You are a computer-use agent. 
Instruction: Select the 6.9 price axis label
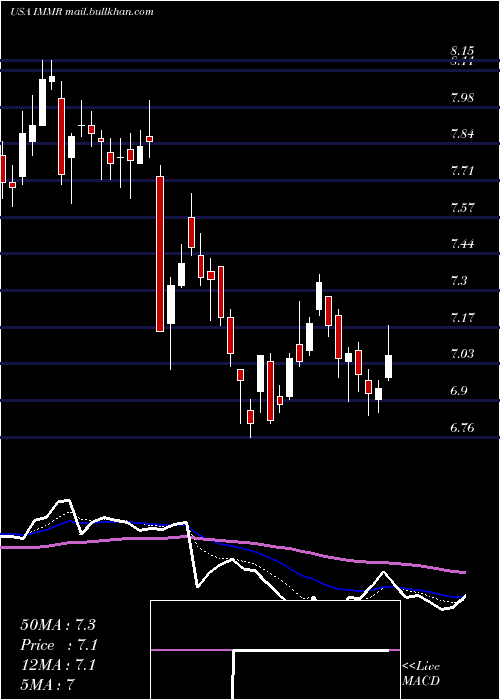[x=459, y=391]
